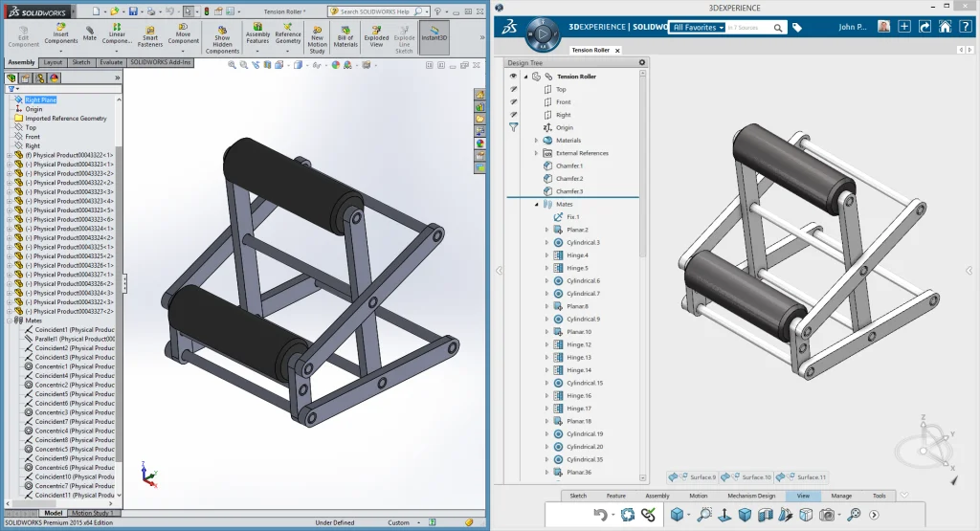Open the Exploded View tool

point(376,35)
